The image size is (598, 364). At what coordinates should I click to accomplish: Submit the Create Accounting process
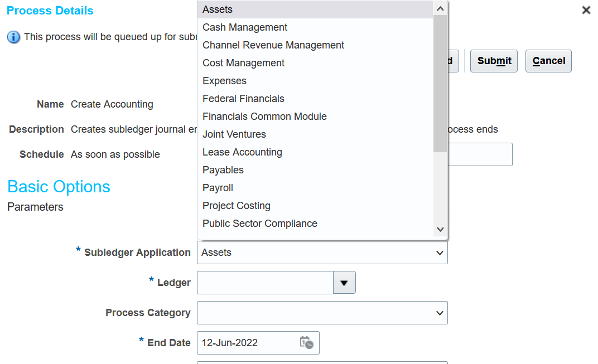pos(494,61)
